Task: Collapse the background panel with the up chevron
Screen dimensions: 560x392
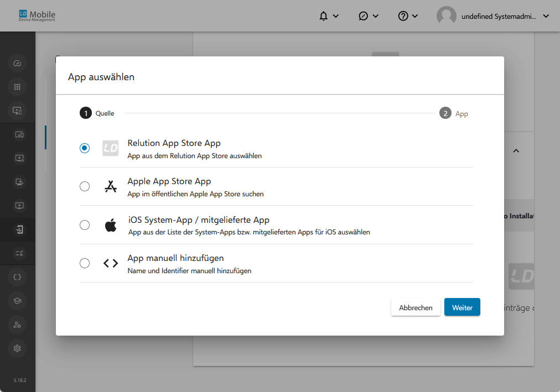Action: pos(516,151)
